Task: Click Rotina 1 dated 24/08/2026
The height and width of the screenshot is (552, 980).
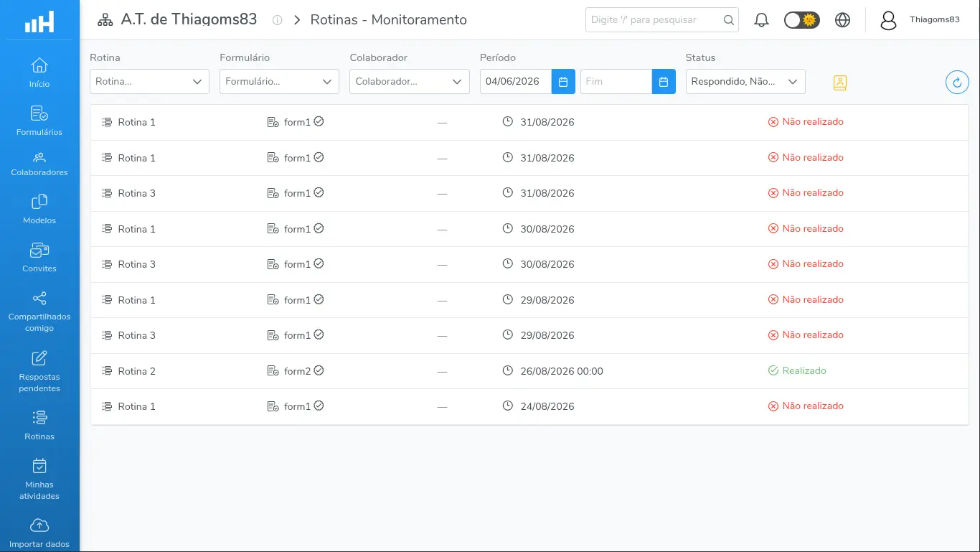Action: (529, 406)
